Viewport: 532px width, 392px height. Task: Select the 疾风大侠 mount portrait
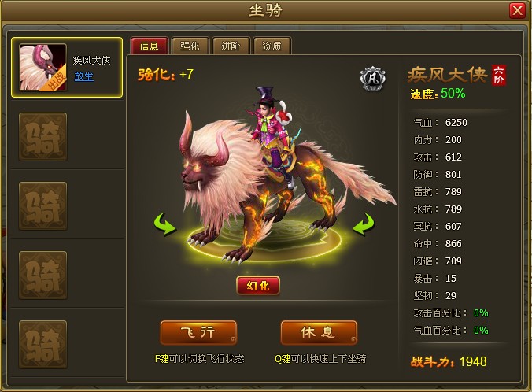click(x=42, y=67)
